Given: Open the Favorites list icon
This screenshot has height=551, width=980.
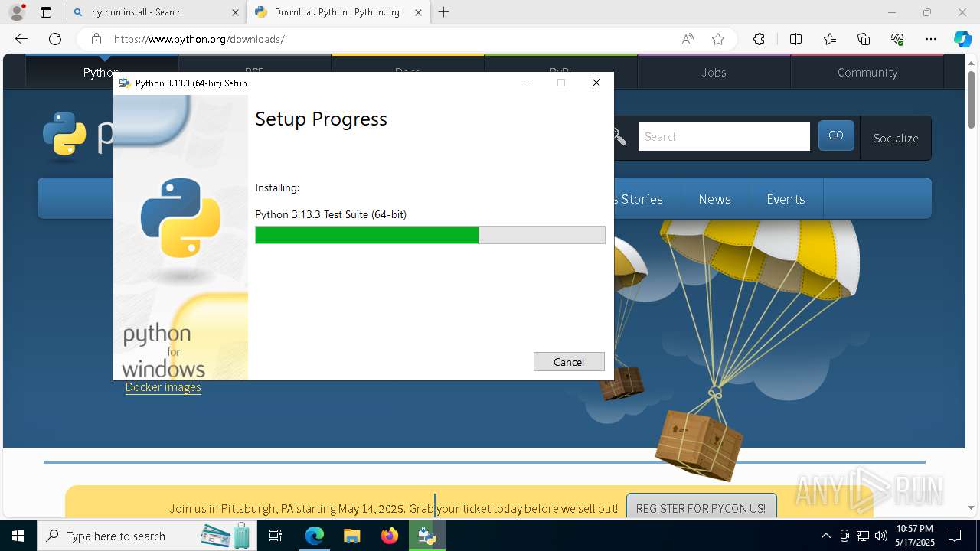Looking at the screenshot, I should click(x=830, y=39).
